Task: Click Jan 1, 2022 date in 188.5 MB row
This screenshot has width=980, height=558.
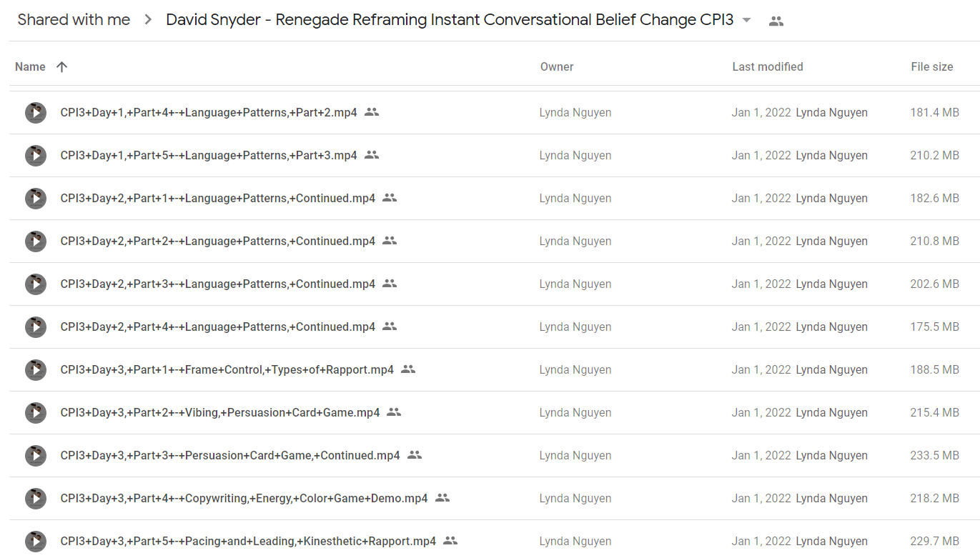Action: click(761, 370)
